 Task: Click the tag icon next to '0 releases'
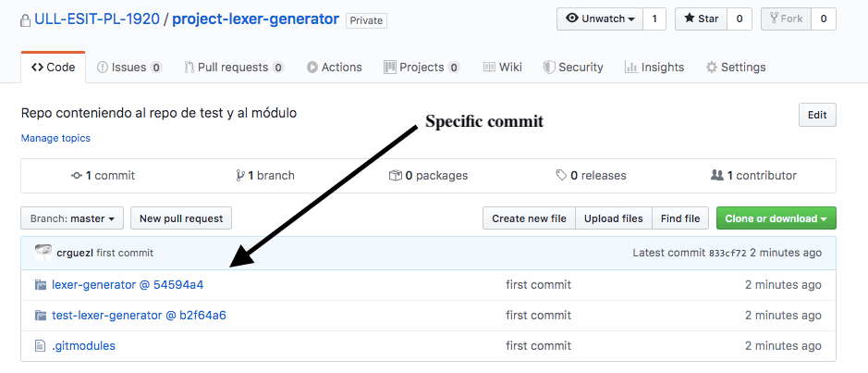click(x=560, y=176)
